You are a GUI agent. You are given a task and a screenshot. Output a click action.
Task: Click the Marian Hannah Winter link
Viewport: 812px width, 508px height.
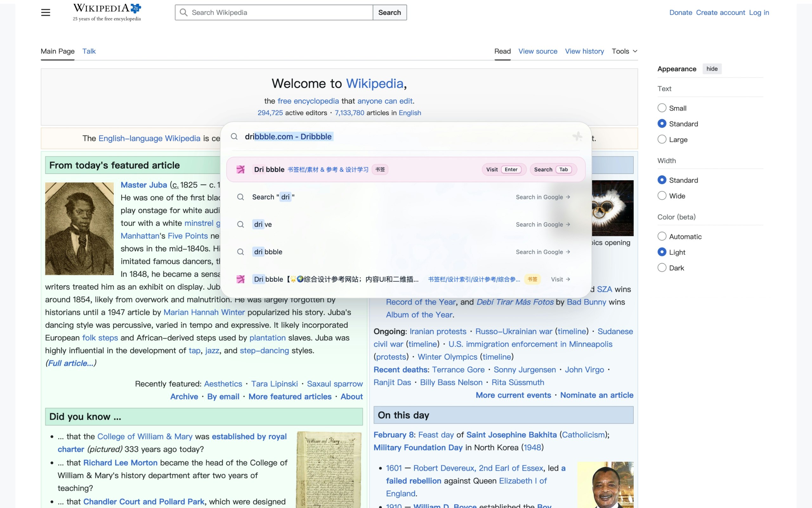point(204,312)
